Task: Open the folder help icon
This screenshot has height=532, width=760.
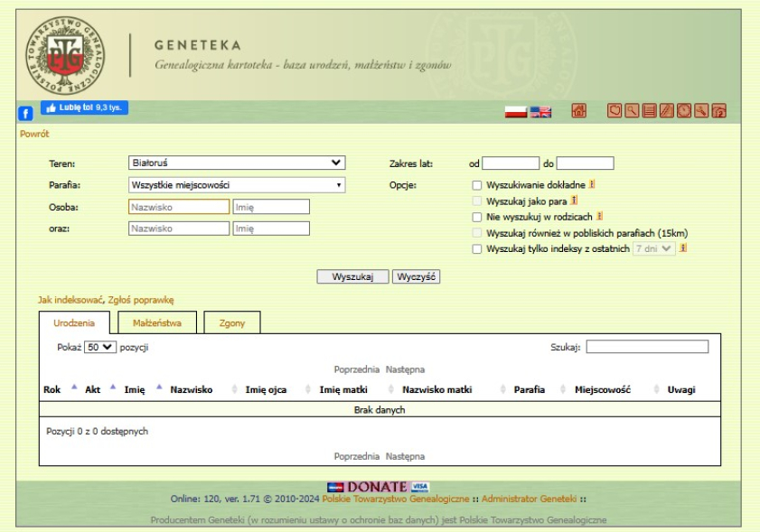Action: 718,111
